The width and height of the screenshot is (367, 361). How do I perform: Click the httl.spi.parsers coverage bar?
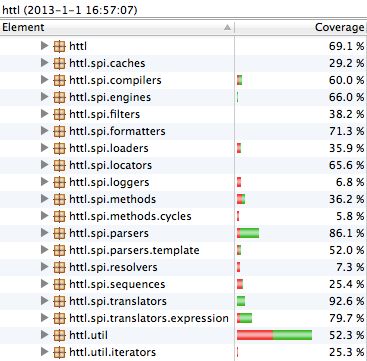(248, 233)
